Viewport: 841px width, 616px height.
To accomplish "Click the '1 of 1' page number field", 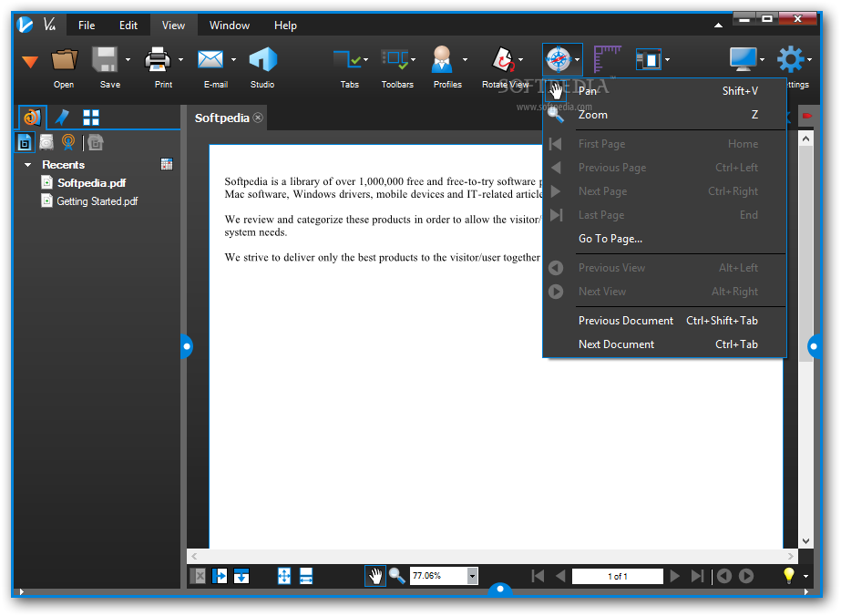I will coord(618,576).
